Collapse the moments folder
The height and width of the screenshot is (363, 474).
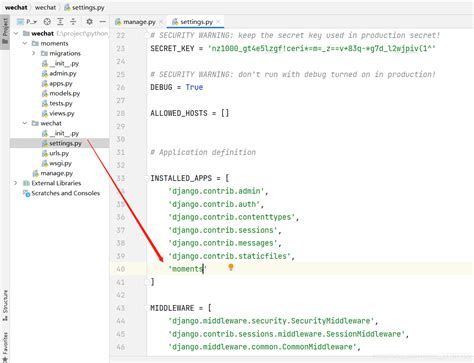25,43
